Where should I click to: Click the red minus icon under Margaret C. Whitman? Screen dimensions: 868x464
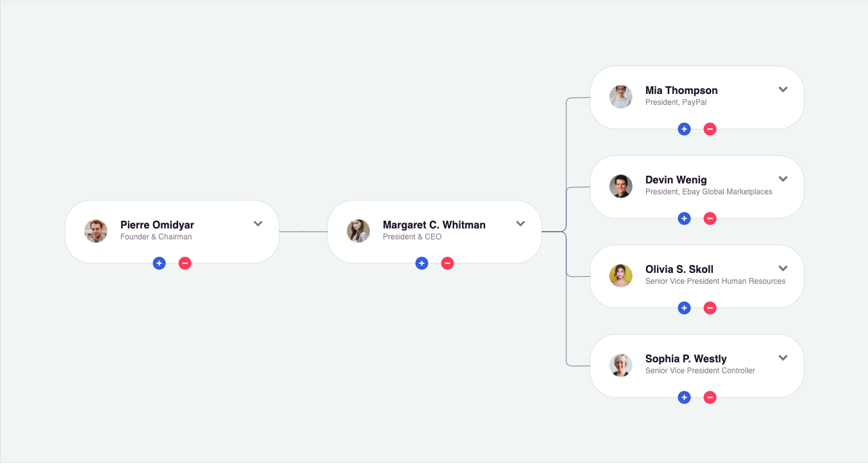click(x=447, y=263)
